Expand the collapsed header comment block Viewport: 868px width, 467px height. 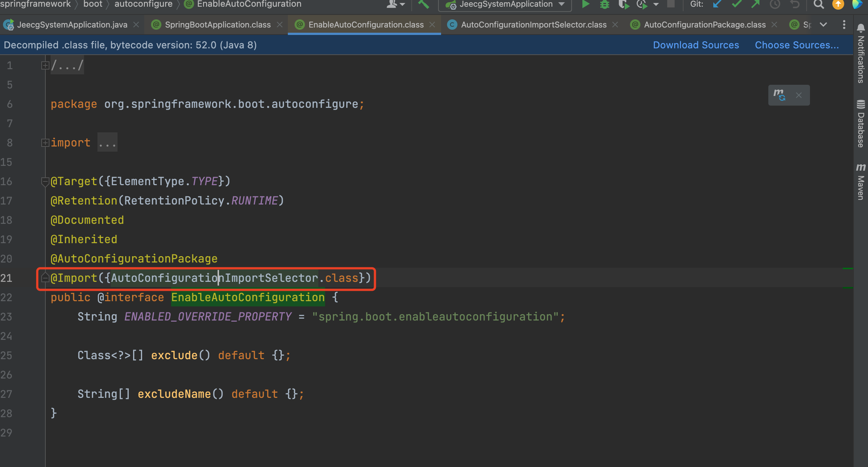(x=45, y=65)
